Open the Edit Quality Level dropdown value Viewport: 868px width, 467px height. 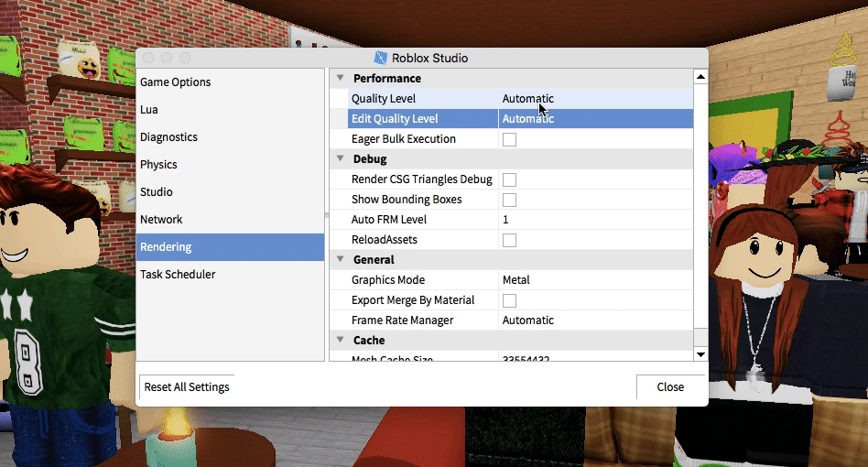point(596,119)
